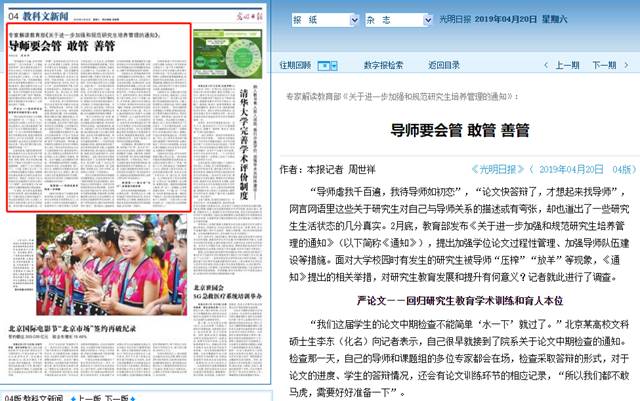Image resolution: width=640 pixels, height=401 pixels.
Task: Open 数字报检索 digital paper search
Action: [383, 65]
